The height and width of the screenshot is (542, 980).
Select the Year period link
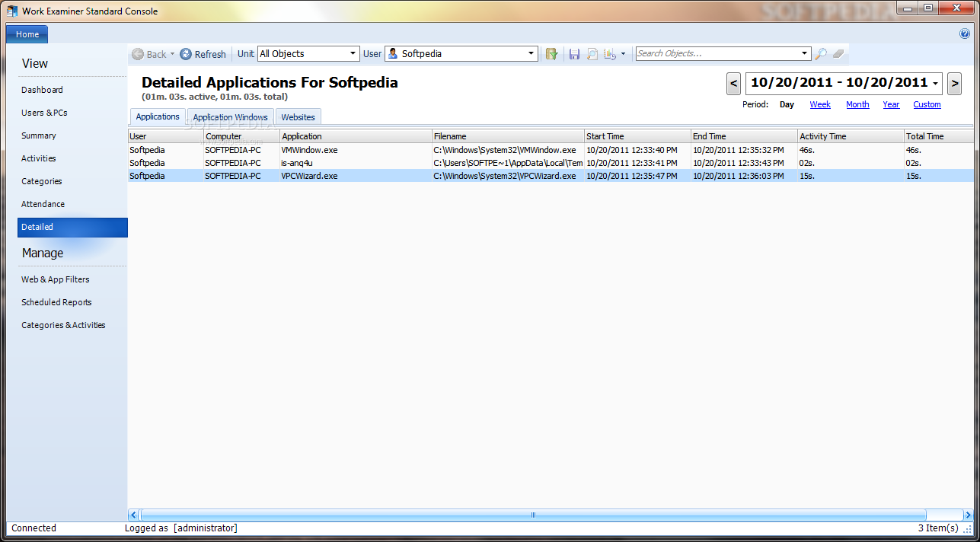coord(891,105)
